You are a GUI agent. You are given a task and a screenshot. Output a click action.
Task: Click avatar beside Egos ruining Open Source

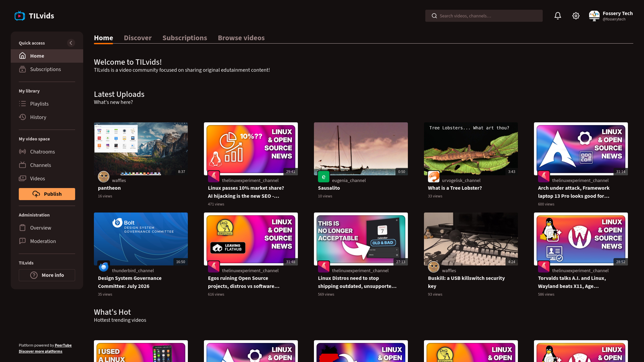tap(214, 267)
